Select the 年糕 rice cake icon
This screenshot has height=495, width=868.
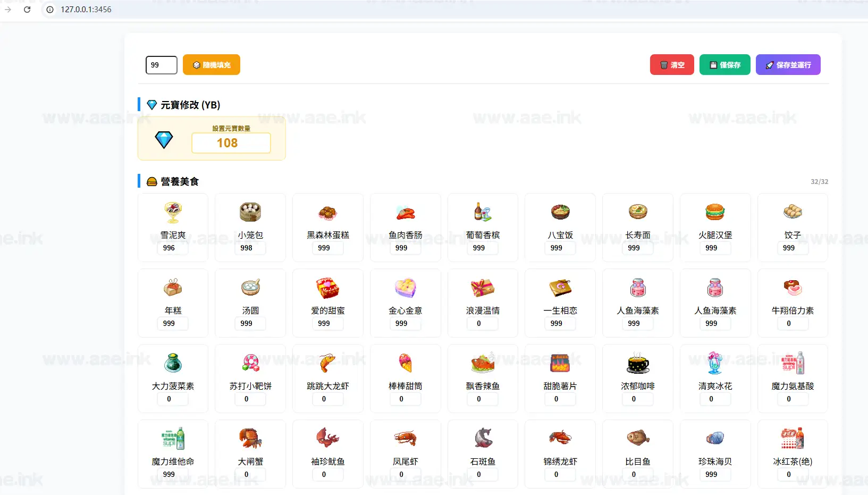click(173, 288)
